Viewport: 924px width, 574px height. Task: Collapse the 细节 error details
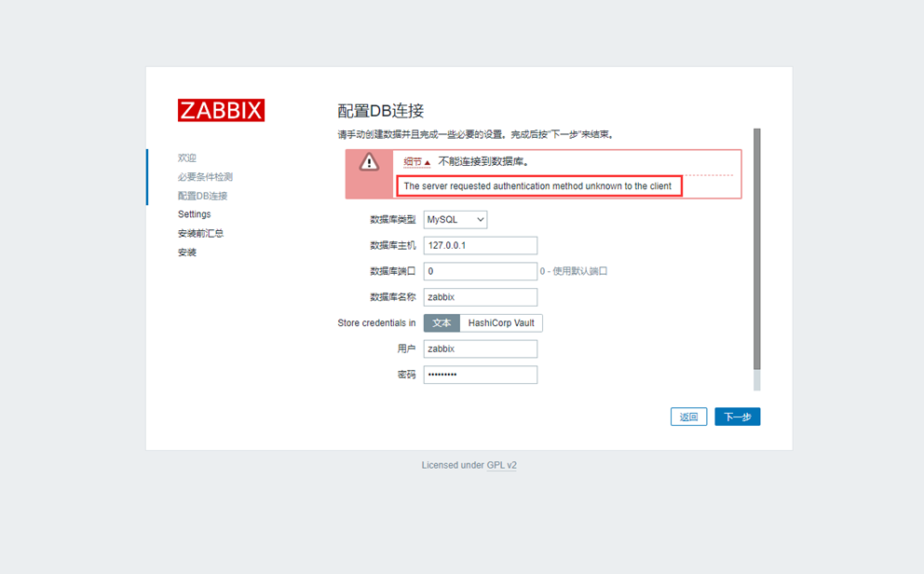pyautogui.click(x=417, y=162)
